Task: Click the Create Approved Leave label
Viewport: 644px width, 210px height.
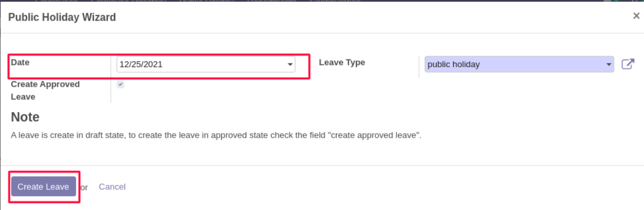Action: tap(46, 91)
